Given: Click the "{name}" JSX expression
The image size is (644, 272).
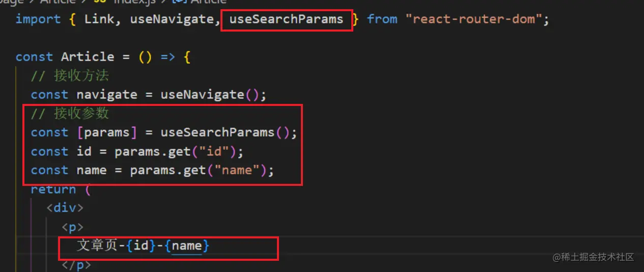Looking at the screenshot, I should tap(187, 246).
